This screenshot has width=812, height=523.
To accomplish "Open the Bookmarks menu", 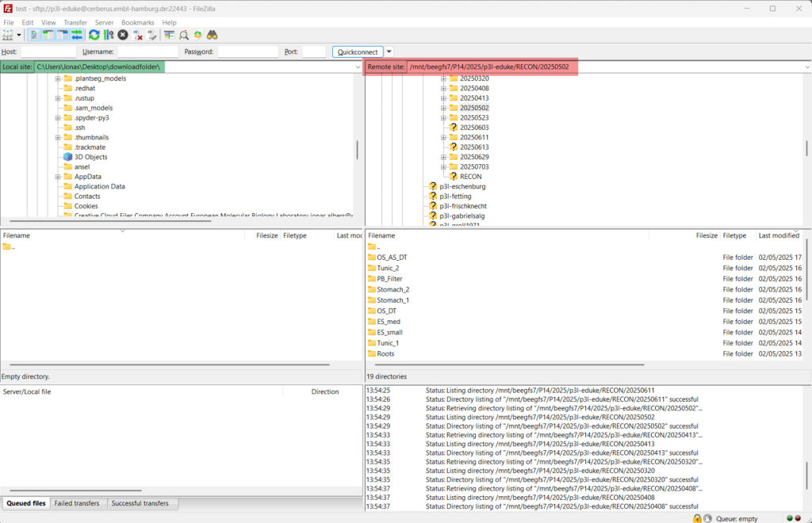I will [x=138, y=23].
